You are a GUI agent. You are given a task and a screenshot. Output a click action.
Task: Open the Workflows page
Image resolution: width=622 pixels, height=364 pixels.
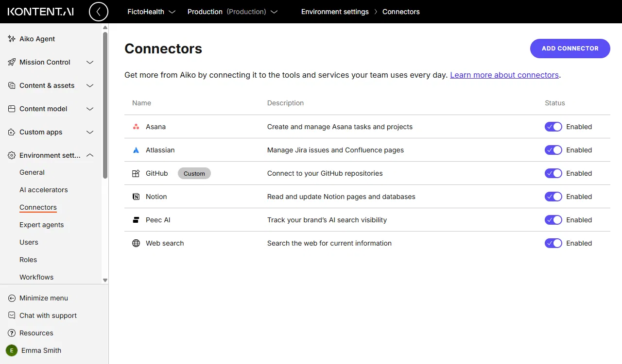point(36,277)
